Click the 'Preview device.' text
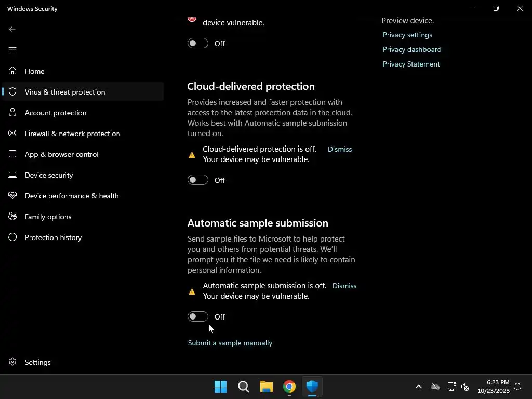 [x=407, y=21]
